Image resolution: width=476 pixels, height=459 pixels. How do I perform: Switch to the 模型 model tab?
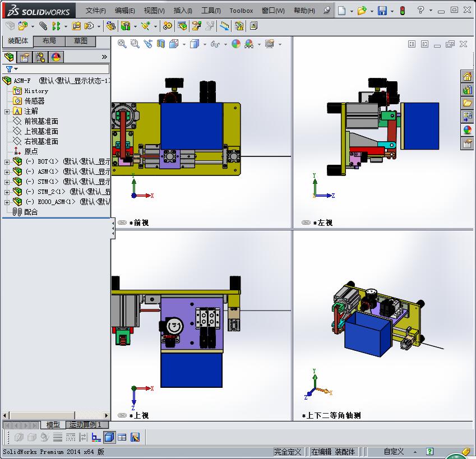click(x=53, y=425)
